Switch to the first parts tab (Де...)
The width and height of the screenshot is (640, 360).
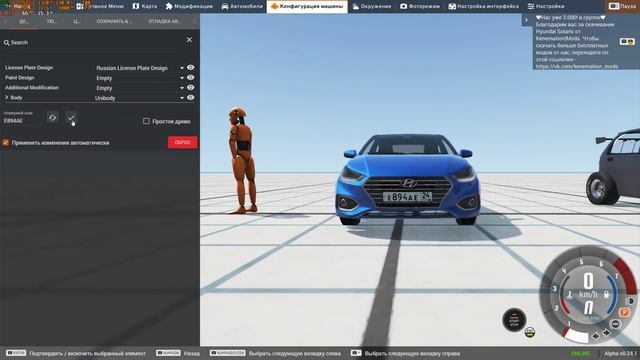(24, 21)
